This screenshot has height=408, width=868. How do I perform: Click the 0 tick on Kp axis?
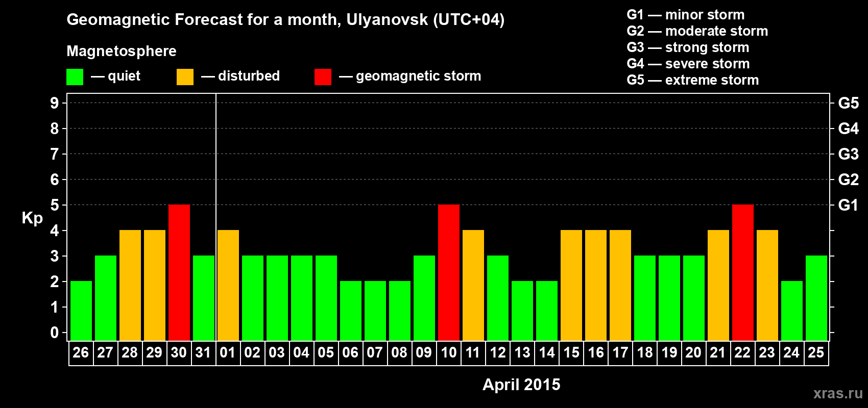pos(55,333)
